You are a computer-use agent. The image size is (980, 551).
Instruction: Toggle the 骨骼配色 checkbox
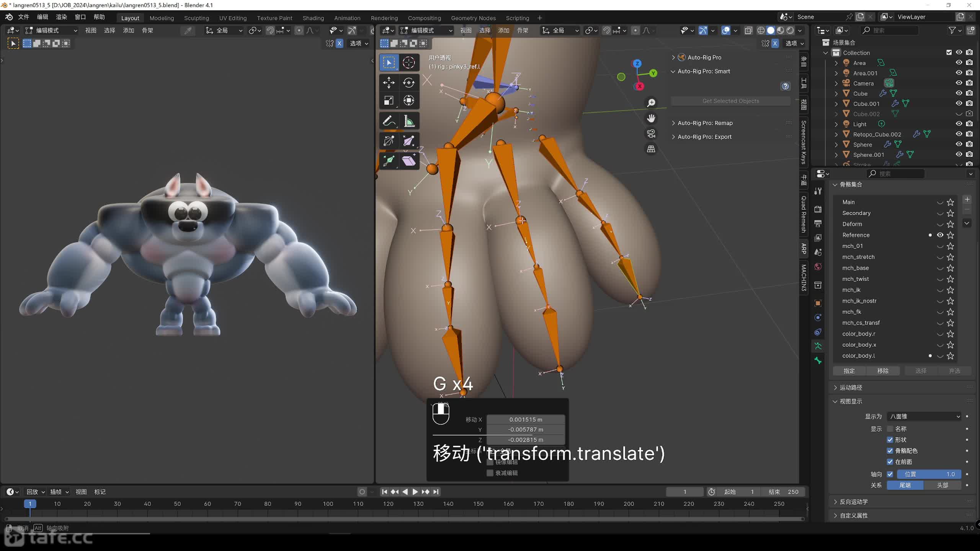coord(890,451)
